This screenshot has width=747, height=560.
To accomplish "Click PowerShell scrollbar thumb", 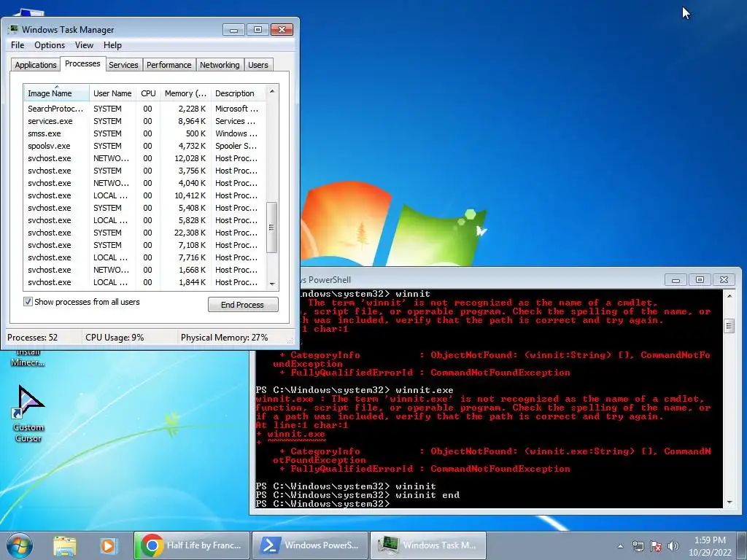I will [x=729, y=326].
